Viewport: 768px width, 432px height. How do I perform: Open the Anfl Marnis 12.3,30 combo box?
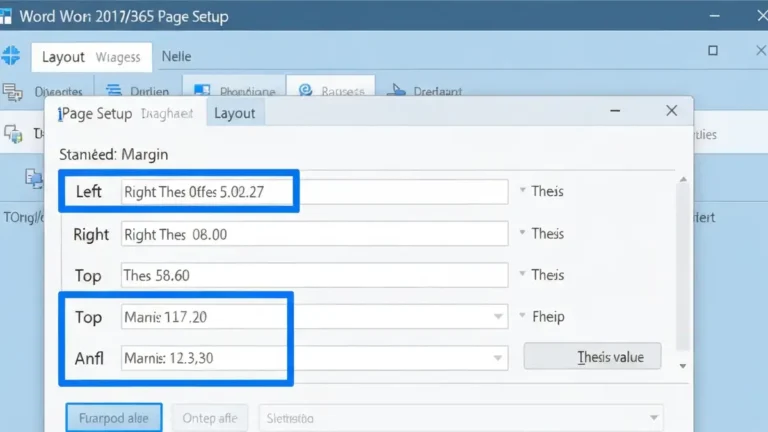tap(314, 358)
